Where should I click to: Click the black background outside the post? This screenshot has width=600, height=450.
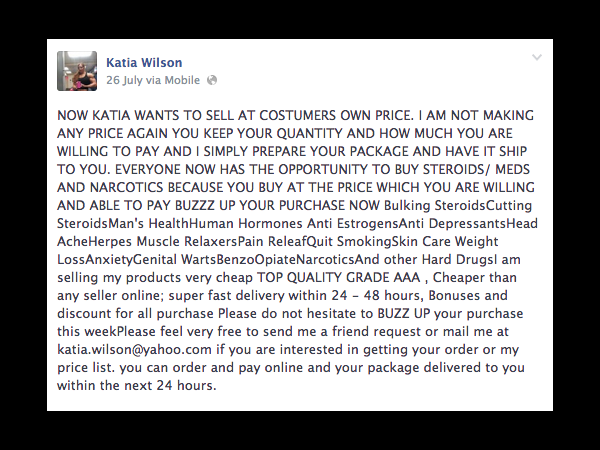tap(300, 19)
